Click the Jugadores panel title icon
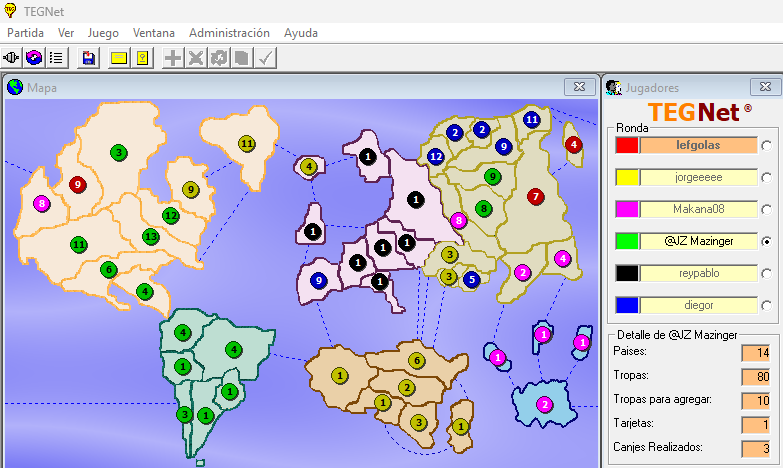 tap(613, 87)
